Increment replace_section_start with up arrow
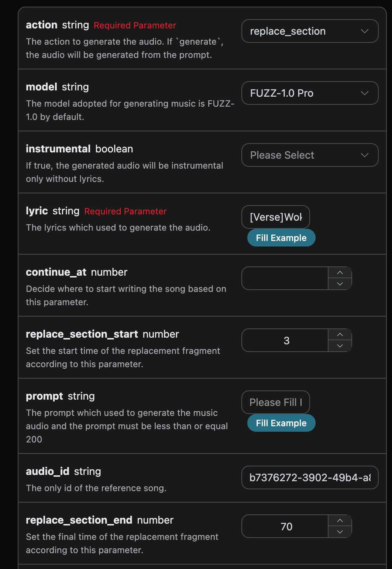The height and width of the screenshot is (569, 392). 340,334
